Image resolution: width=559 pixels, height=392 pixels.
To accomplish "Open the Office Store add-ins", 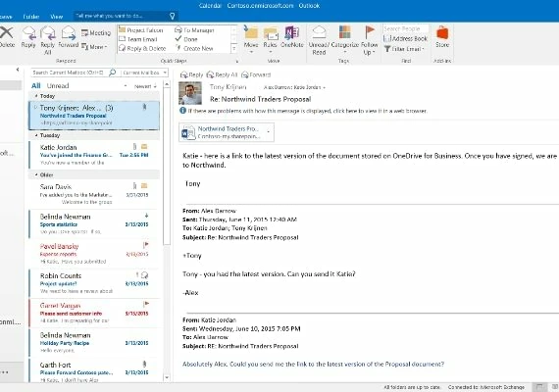I will [442, 36].
